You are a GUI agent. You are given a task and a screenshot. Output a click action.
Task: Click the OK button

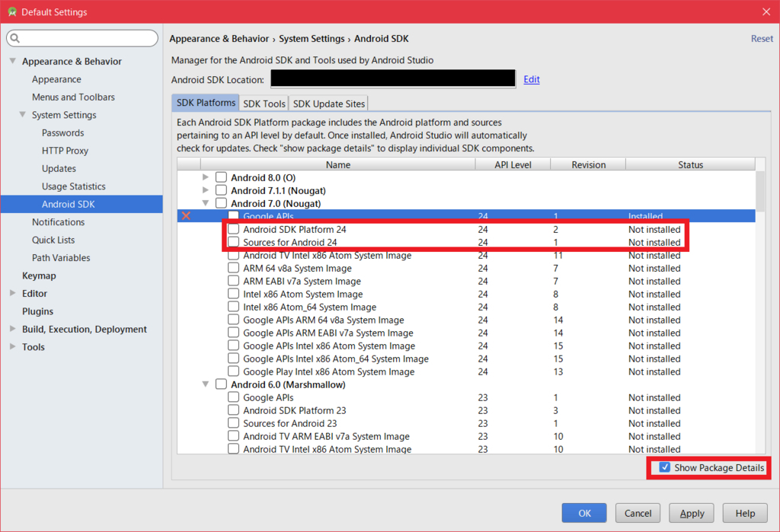click(584, 513)
